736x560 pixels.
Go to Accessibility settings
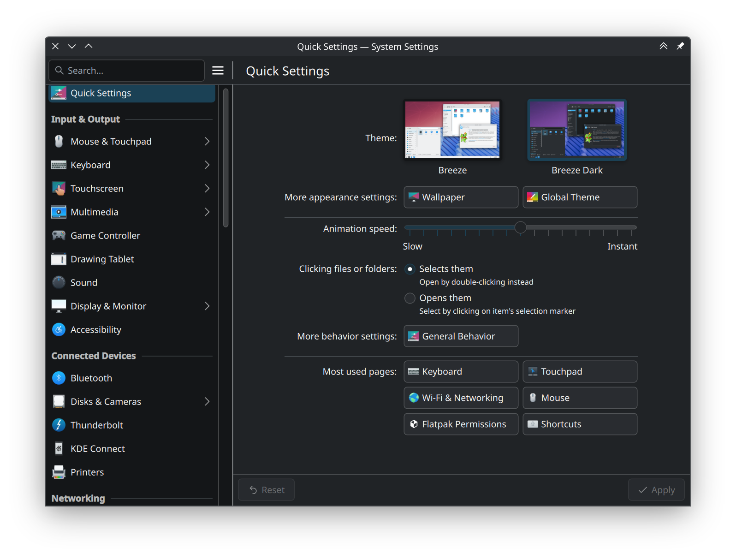[x=132, y=329]
